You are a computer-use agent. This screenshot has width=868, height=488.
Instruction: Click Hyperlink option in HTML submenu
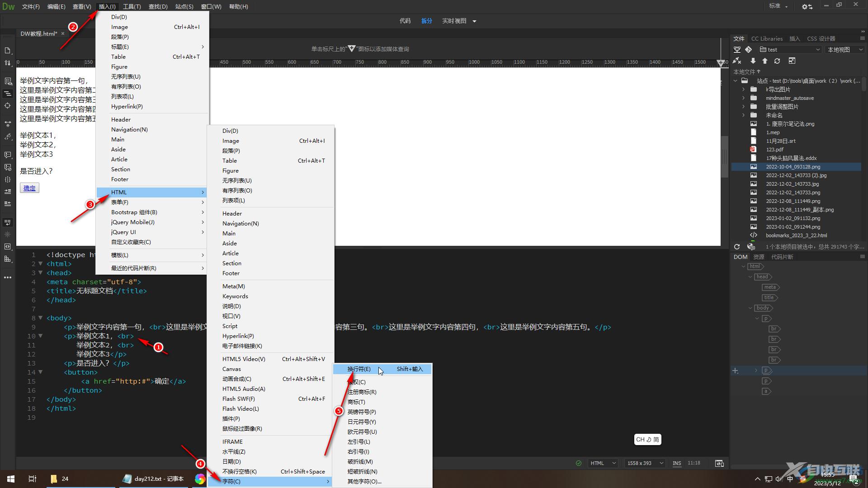click(x=238, y=335)
